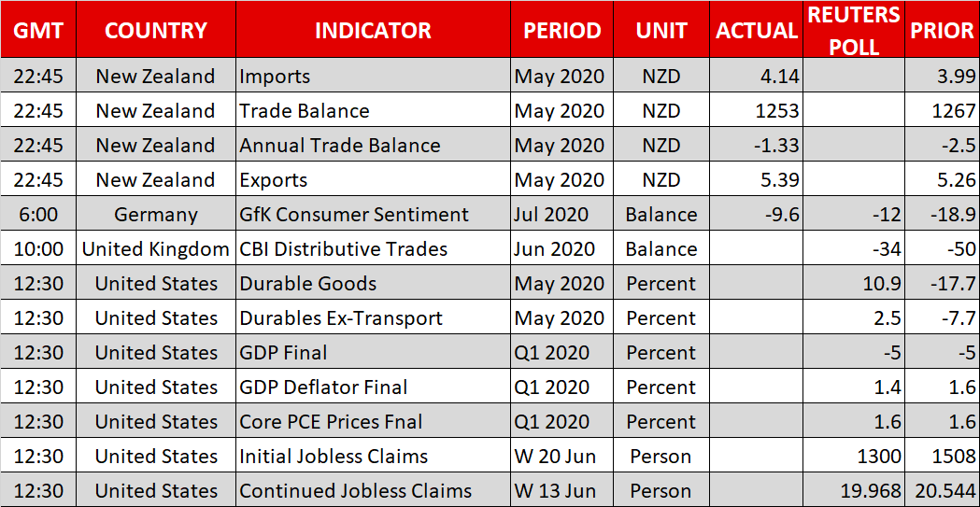This screenshot has width=980, height=507.
Task: Select the Jul 2020 period cell
Action: click(x=552, y=215)
